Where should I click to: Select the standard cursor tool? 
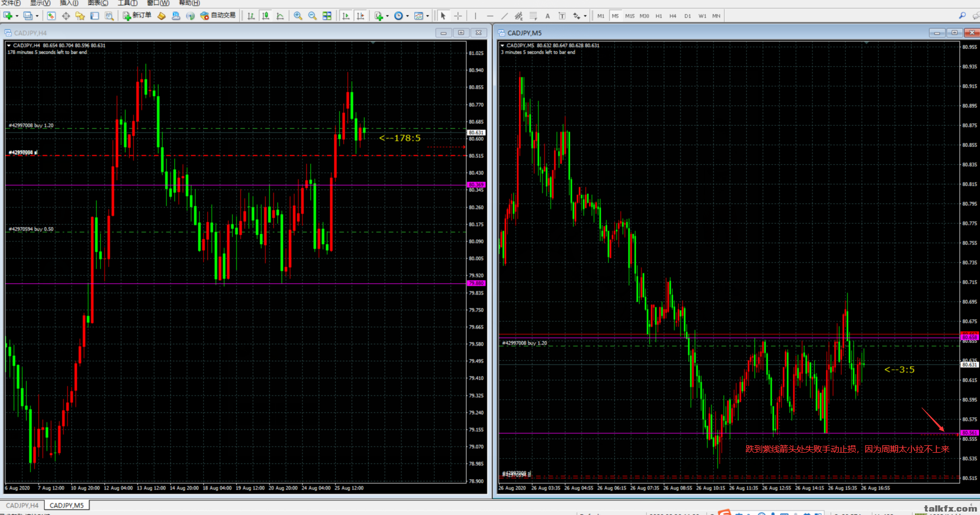coord(443,16)
